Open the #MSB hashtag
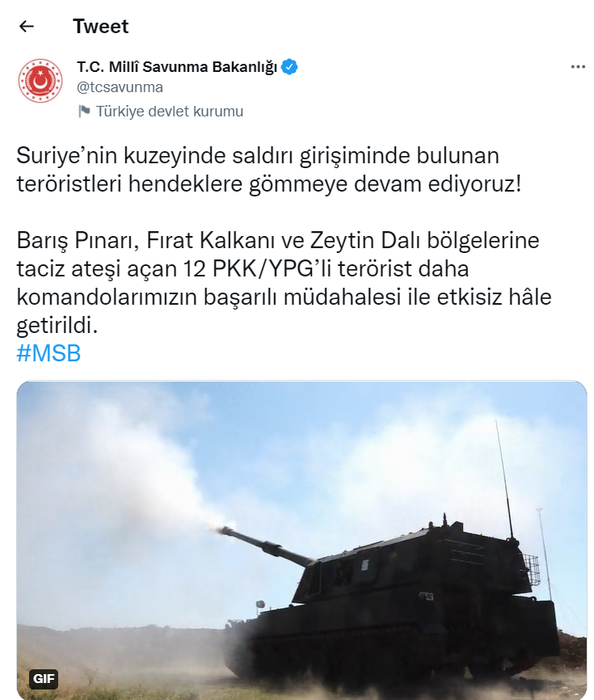 (48, 353)
